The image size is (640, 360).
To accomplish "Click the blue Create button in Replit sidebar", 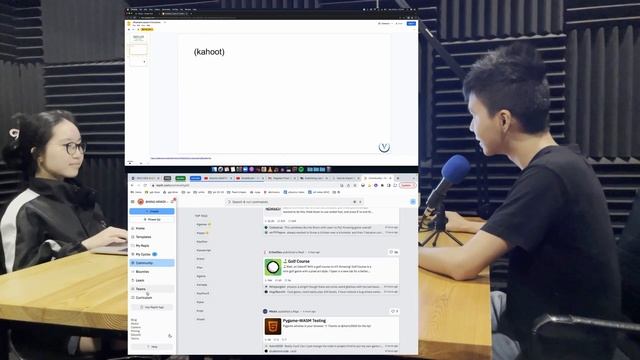I will click(x=152, y=211).
